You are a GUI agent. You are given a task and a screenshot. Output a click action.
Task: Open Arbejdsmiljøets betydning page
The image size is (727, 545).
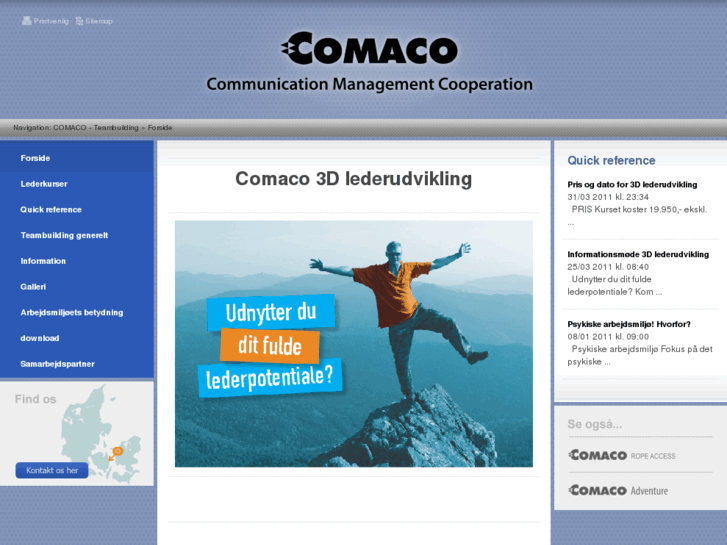click(72, 313)
